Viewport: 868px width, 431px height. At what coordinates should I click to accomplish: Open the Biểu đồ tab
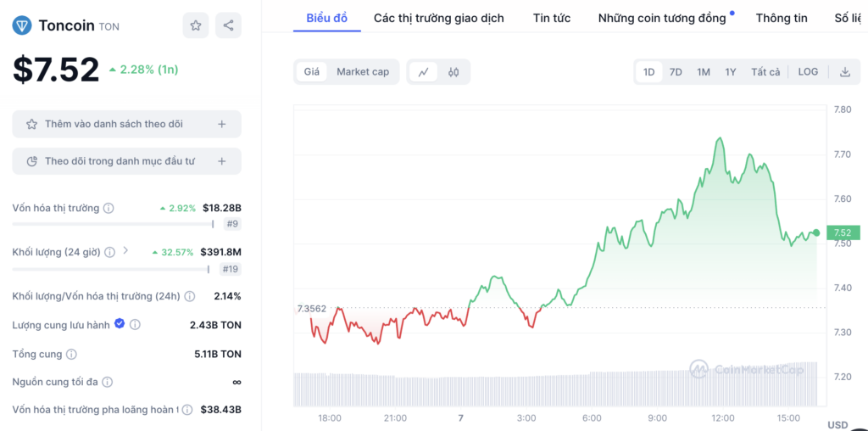[326, 18]
